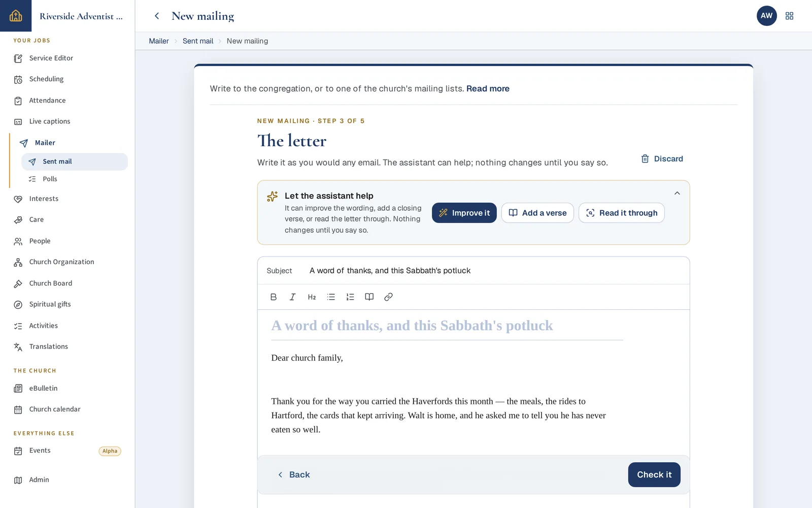Collapse the assistant help panel
Image resolution: width=812 pixels, height=508 pixels.
[x=677, y=193]
